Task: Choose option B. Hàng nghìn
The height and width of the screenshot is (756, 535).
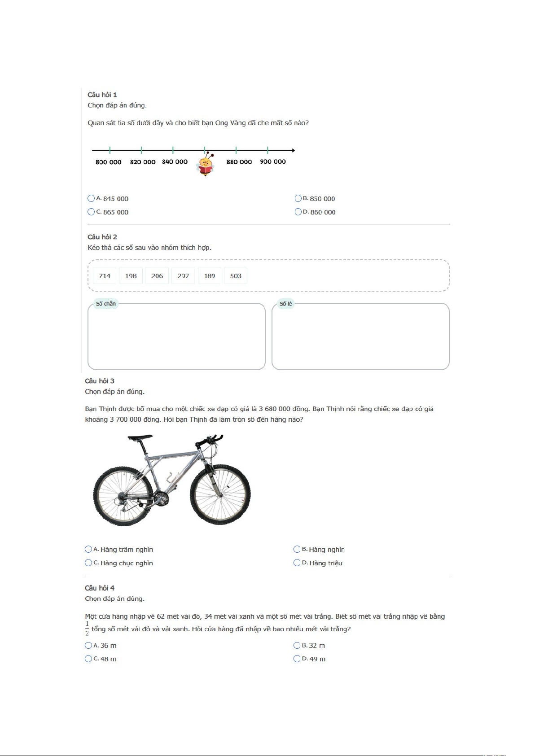Action: pos(297,549)
